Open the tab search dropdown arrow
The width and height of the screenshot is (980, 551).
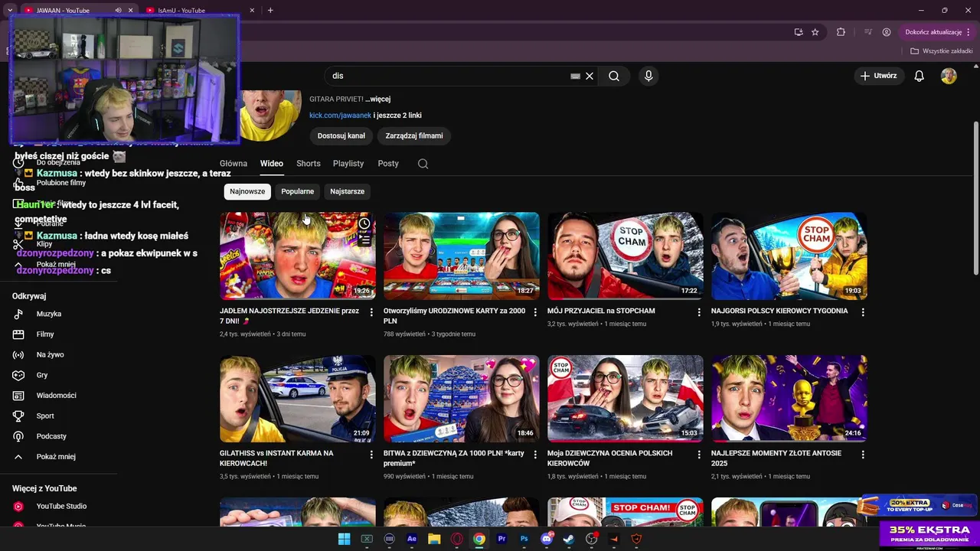click(x=9, y=10)
